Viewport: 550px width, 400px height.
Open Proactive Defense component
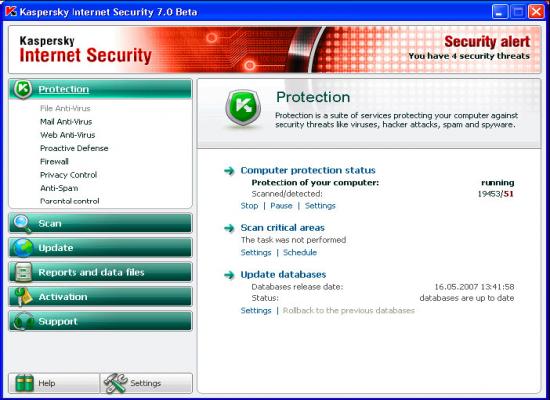(74, 148)
